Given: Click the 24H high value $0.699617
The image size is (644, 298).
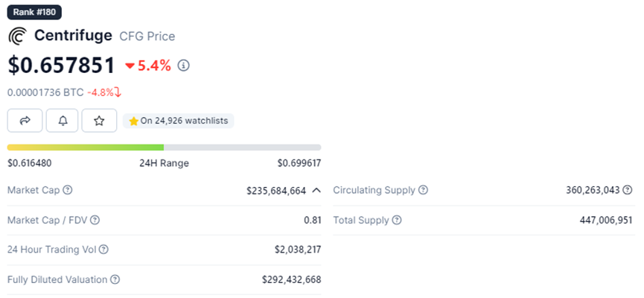Looking at the screenshot, I should (x=299, y=163).
